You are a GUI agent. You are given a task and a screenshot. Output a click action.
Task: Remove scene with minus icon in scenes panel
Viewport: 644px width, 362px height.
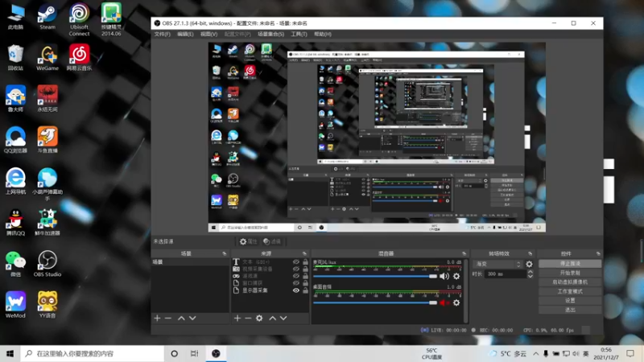click(168, 318)
